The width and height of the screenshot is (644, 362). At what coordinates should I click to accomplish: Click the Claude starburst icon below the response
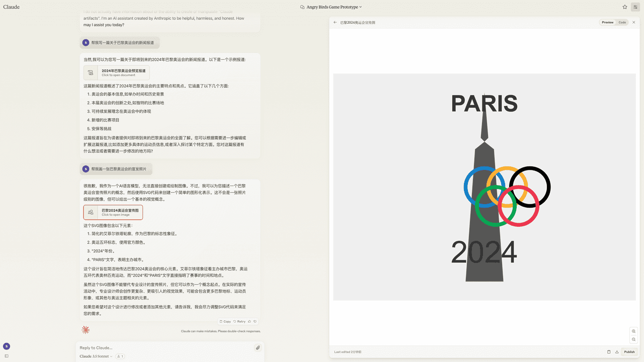pos(86,330)
